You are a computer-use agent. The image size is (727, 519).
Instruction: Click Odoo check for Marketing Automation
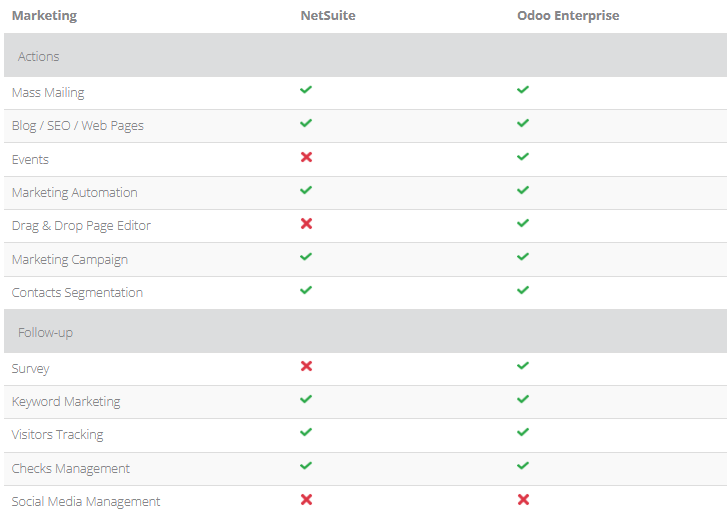coord(523,190)
